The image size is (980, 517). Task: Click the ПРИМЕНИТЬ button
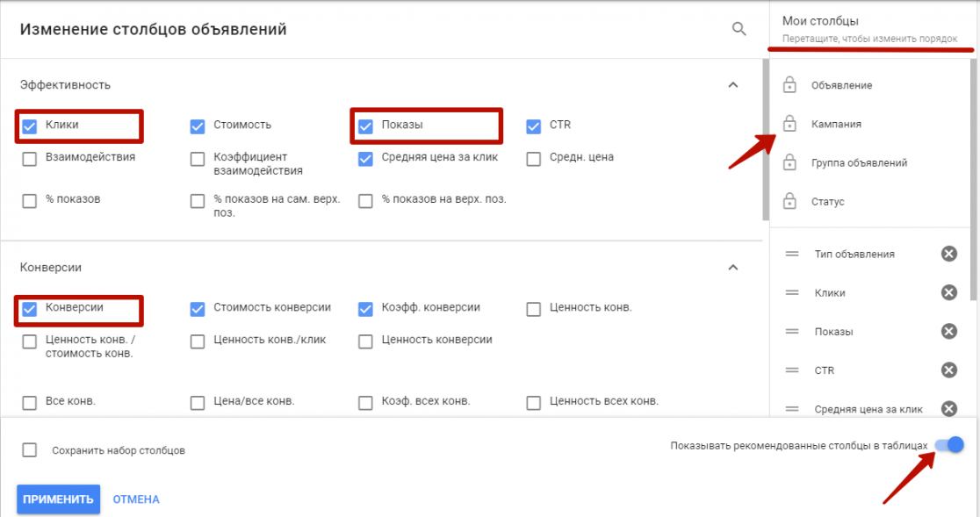[58, 499]
